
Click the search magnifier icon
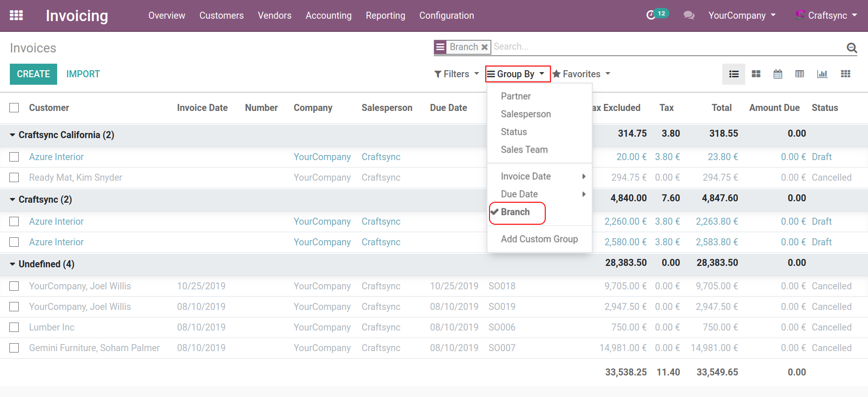[852, 48]
